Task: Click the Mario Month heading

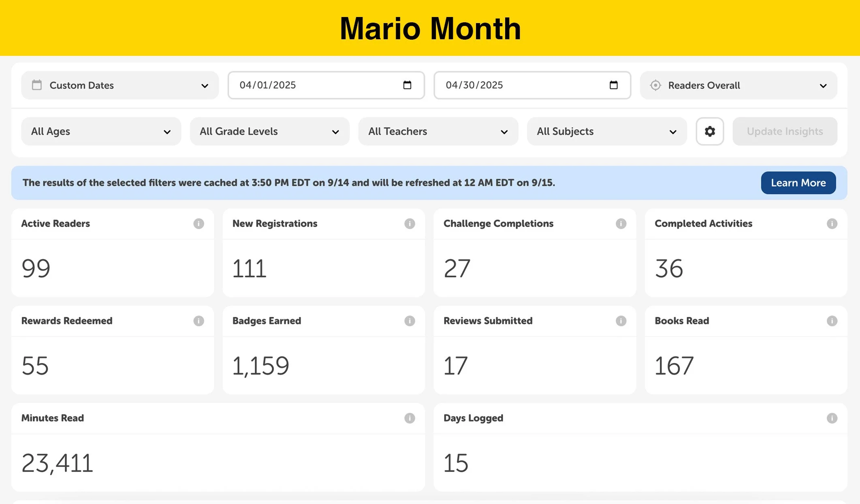Action: click(430, 28)
